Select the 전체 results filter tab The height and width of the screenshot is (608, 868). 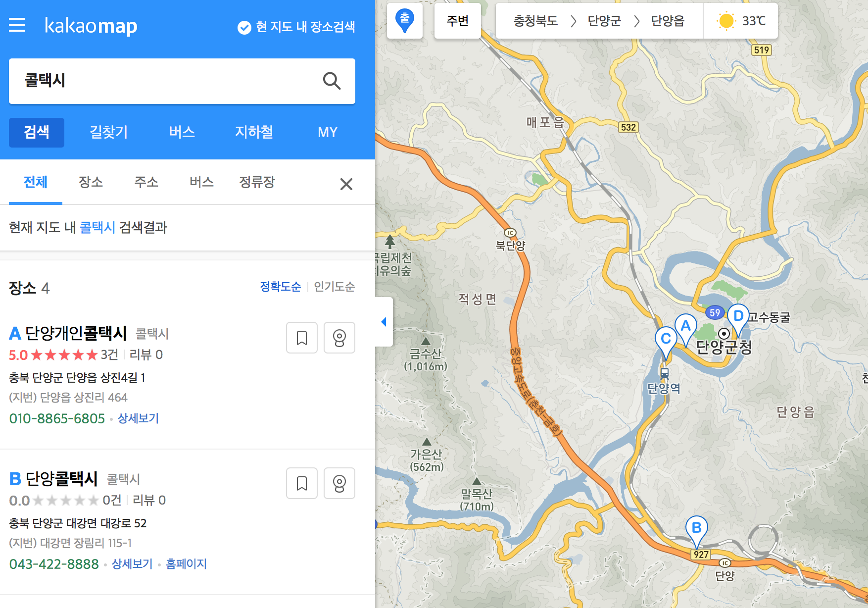36,182
